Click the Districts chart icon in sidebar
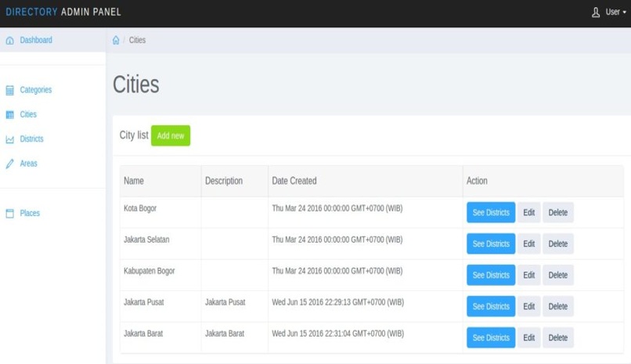The image size is (631, 364). (10, 139)
